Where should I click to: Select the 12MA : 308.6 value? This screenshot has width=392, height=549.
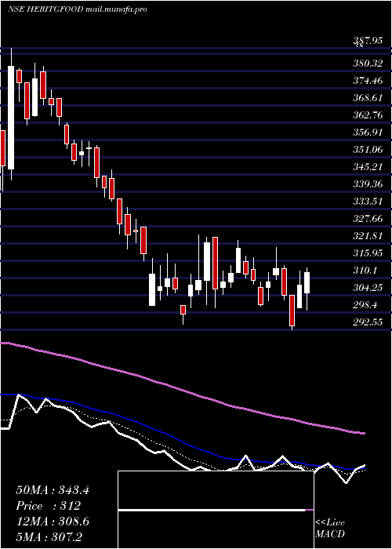pyautogui.click(x=53, y=521)
